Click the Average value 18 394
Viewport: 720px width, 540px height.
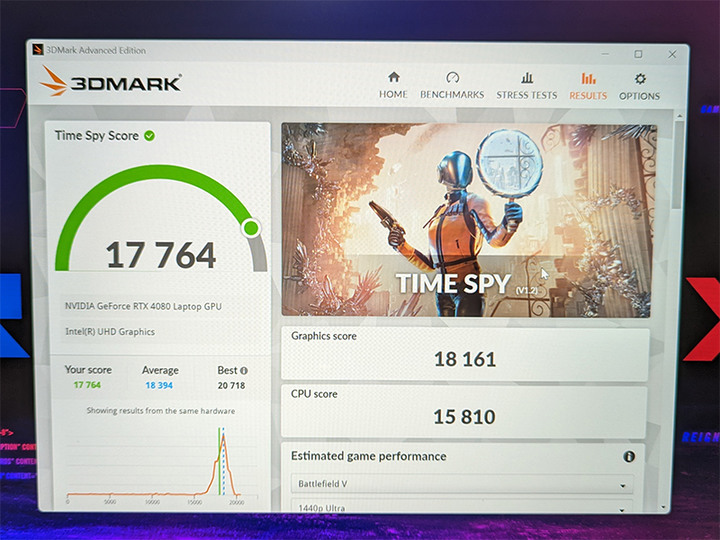tap(159, 385)
